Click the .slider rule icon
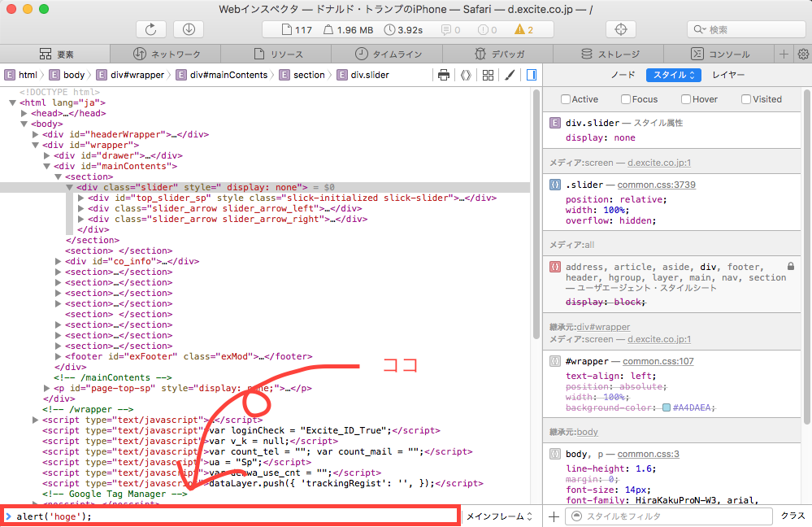The image size is (812, 527). click(555, 185)
